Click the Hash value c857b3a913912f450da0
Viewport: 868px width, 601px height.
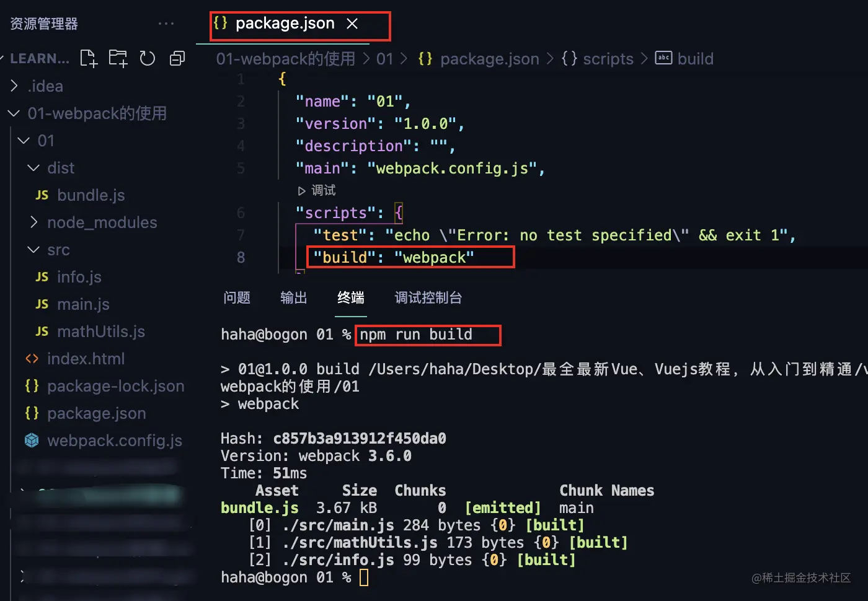click(360, 439)
